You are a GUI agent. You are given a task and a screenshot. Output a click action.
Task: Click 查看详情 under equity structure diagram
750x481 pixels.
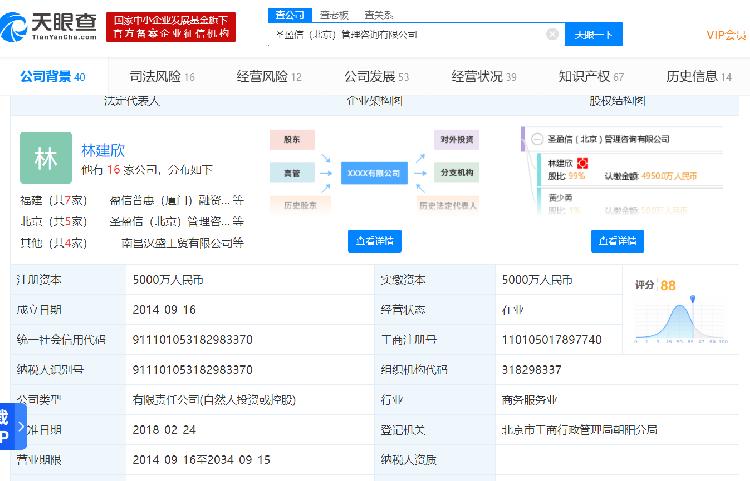pos(617,241)
